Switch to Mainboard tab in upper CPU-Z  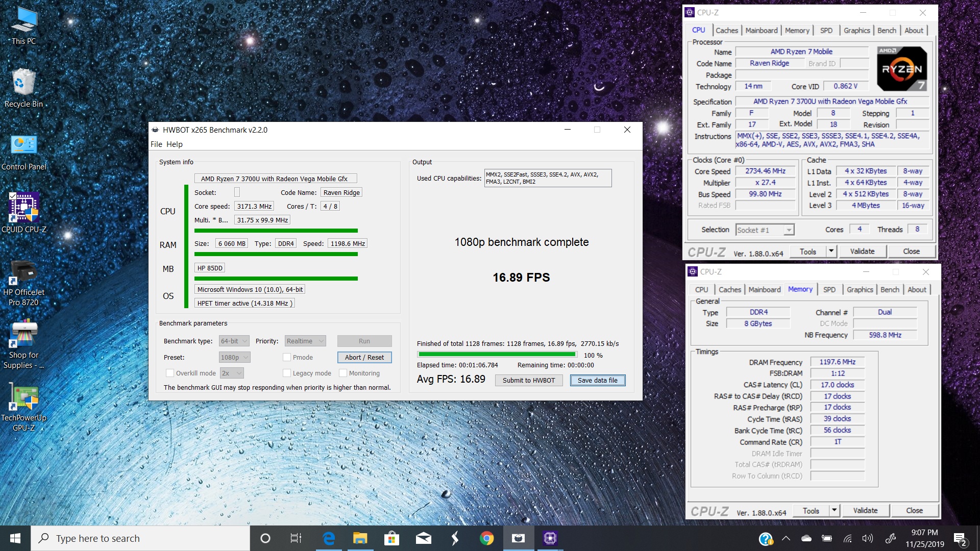coord(762,30)
